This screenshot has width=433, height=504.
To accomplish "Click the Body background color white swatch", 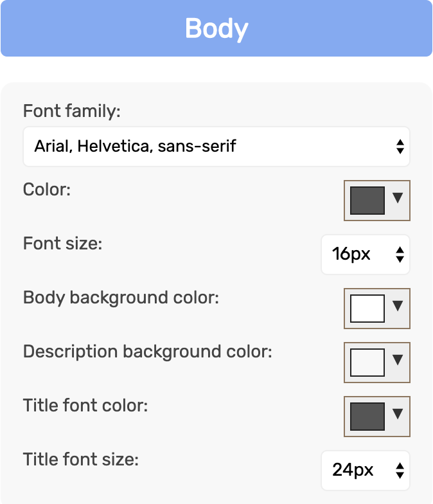I will [367, 309].
